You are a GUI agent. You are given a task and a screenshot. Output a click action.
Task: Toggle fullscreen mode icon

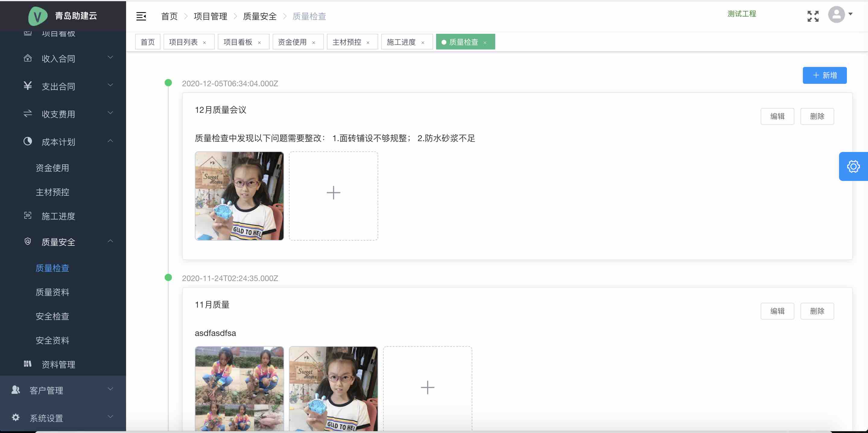[813, 16]
